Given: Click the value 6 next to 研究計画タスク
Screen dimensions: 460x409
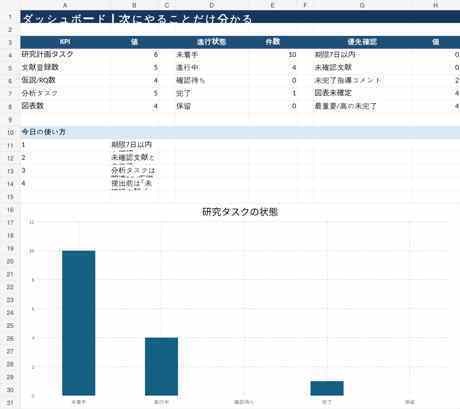Looking at the screenshot, I should [x=156, y=54].
